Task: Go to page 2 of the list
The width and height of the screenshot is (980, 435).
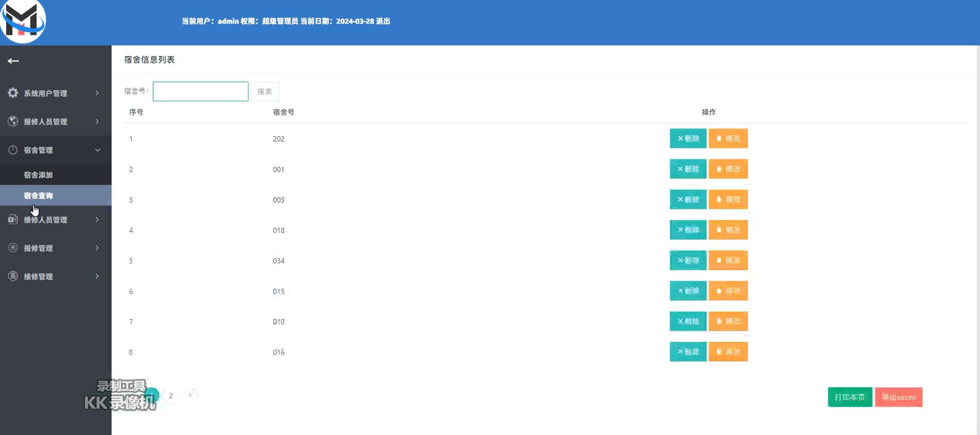Action: click(171, 395)
